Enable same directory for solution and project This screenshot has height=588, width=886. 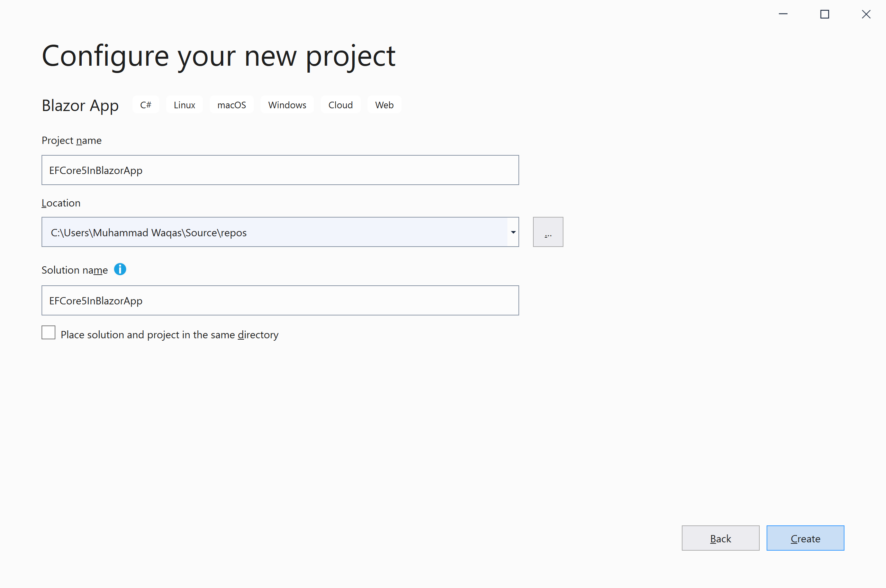pos(48,333)
